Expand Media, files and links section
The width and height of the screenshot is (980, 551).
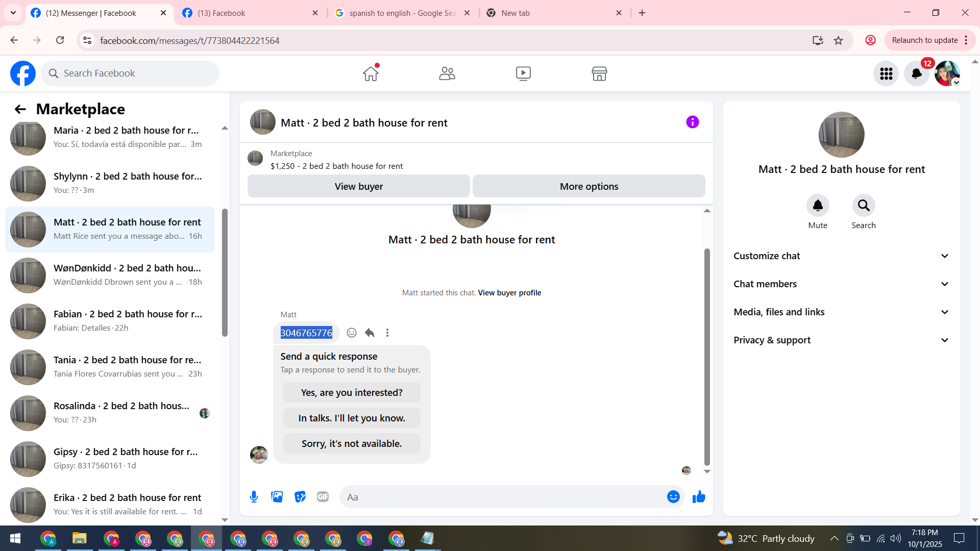pyautogui.click(x=841, y=312)
